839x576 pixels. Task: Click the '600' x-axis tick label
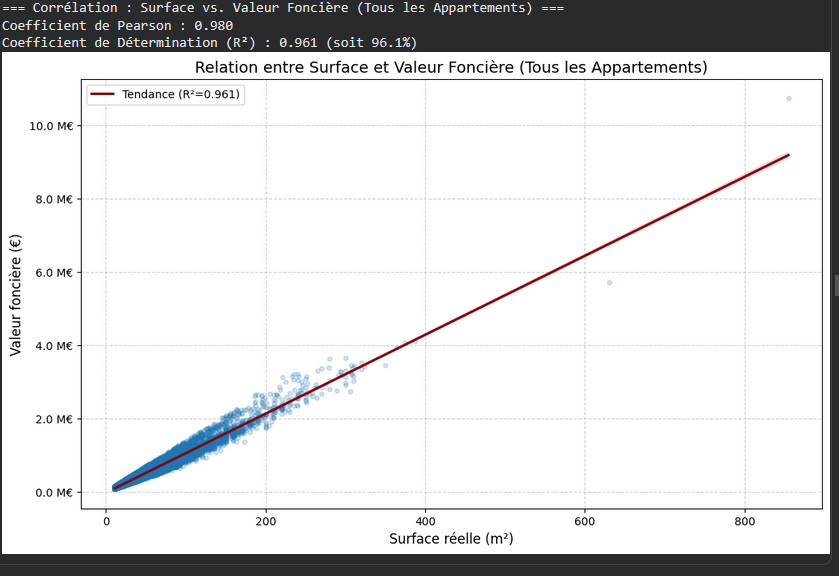tap(585, 521)
